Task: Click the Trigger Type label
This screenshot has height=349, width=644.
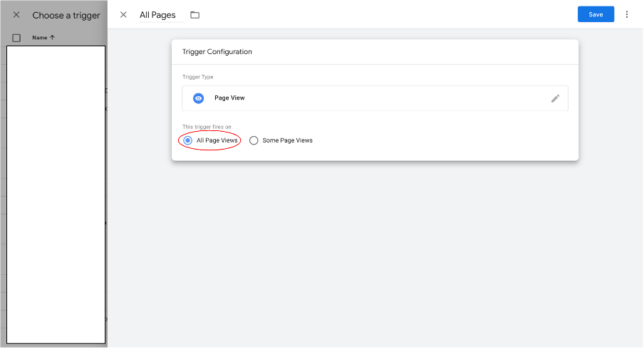Action: click(197, 77)
